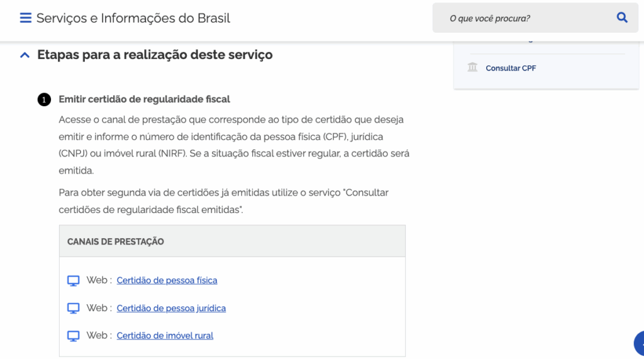The height and width of the screenshot is (359, 644).
Task: Select the "Emitir certidão de regularidade fiscal" step title
Action: pos(144,99)
